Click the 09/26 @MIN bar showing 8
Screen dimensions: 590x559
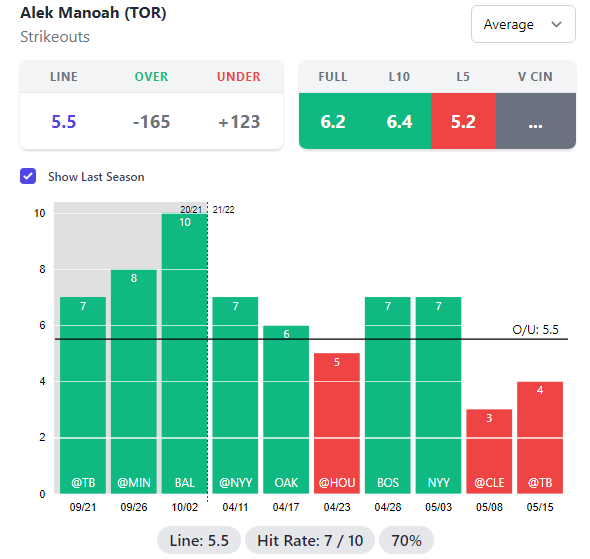point(134,381)
